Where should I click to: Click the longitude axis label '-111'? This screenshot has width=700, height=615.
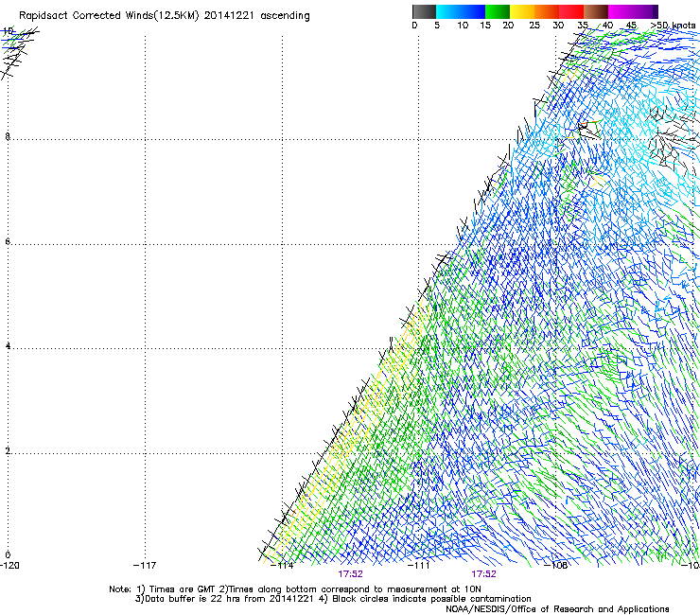point(419,566)
